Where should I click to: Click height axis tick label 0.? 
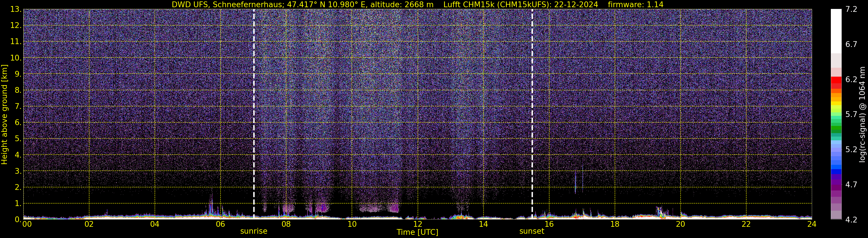click(x=18, y=220)
